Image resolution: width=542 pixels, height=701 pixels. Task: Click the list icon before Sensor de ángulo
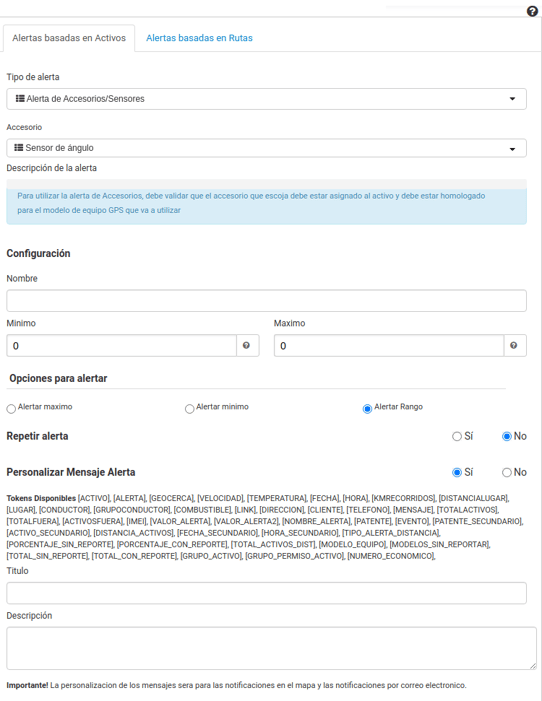[19, 148]
